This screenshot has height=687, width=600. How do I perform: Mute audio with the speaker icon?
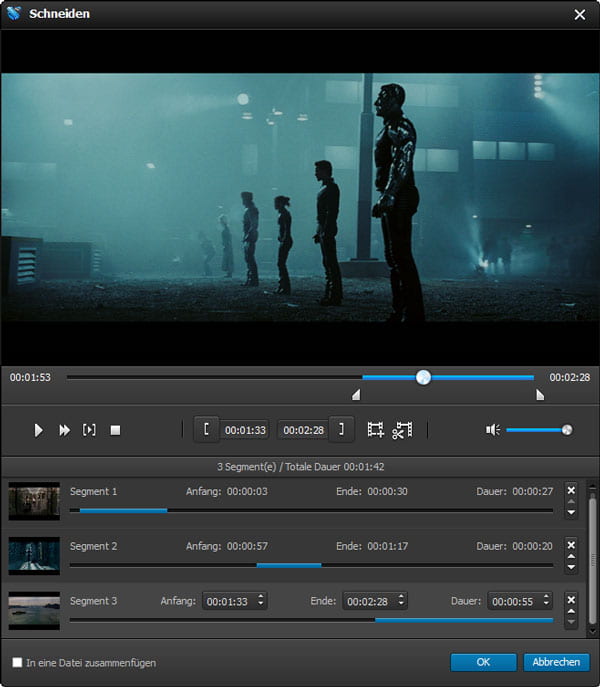click(x=492, y=430)
